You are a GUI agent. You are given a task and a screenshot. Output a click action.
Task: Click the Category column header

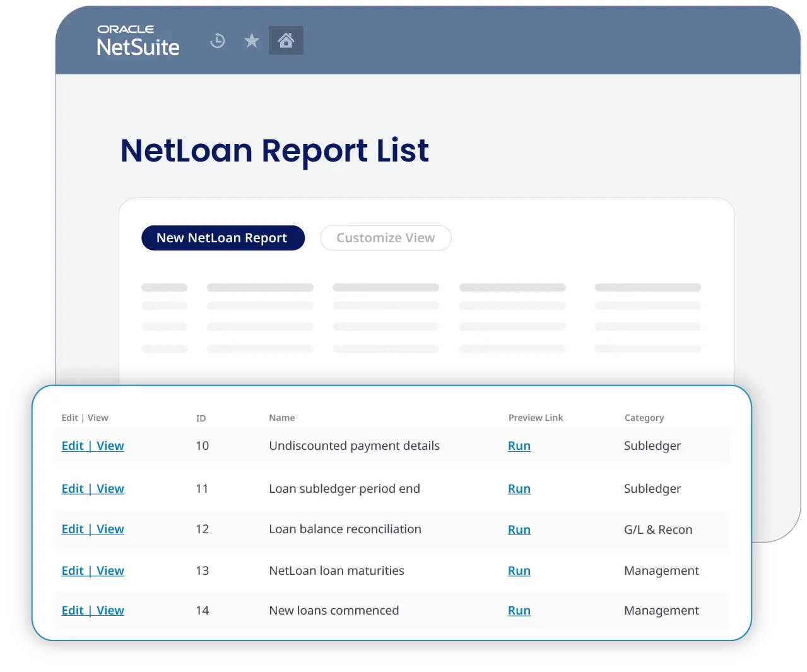click(x=644, y=417)
